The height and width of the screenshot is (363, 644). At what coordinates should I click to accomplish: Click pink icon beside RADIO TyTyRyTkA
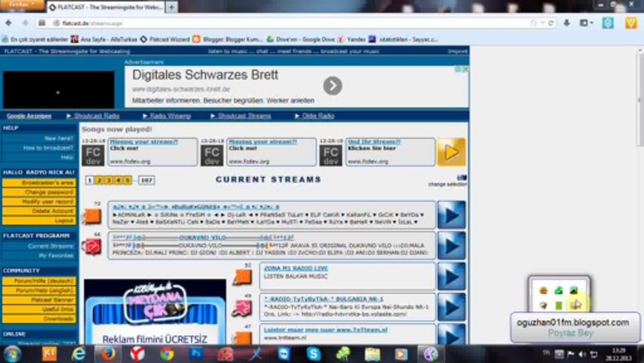click(242, 308)
